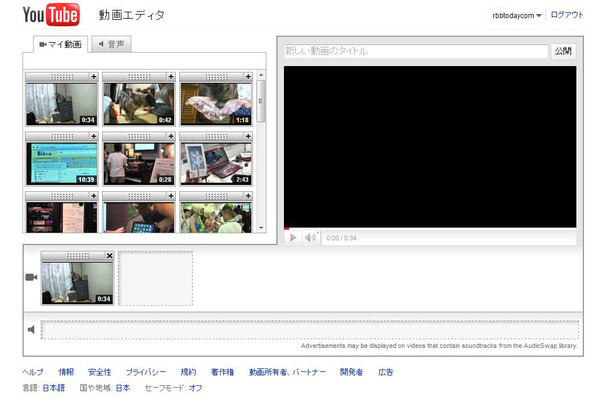The height and width of the screenshot is (400, 610).
Task: Click the audio track speaker icon
Action: coord(32,330)
